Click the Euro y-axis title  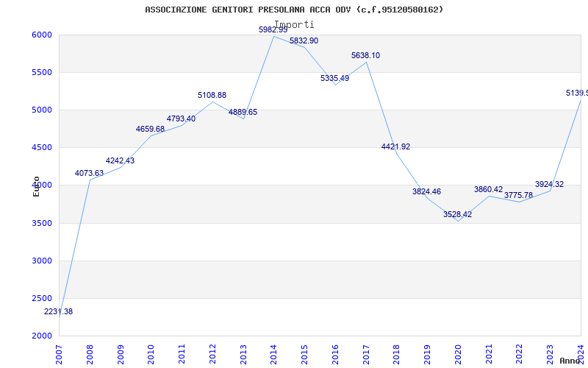tap(36, 187)
